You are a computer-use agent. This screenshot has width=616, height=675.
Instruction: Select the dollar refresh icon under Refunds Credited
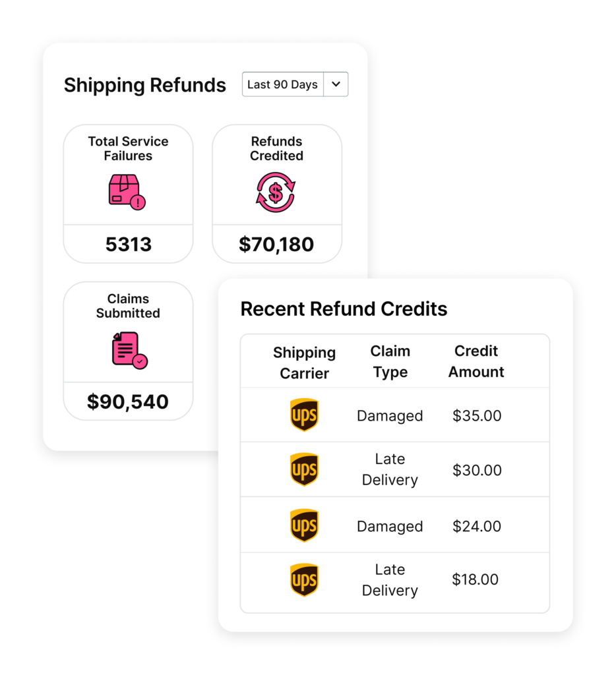tap(276, 192)
